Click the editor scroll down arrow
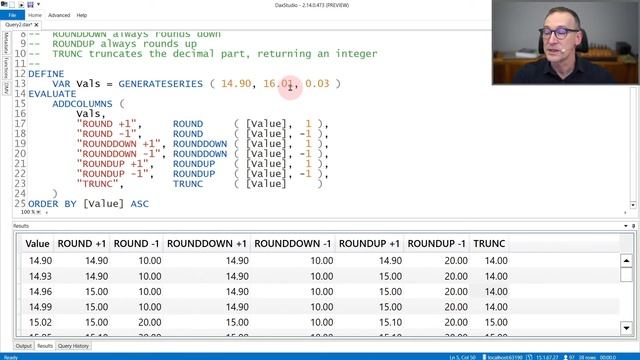The height and width of the screenshot is (360, 640). tap(633, 205)
